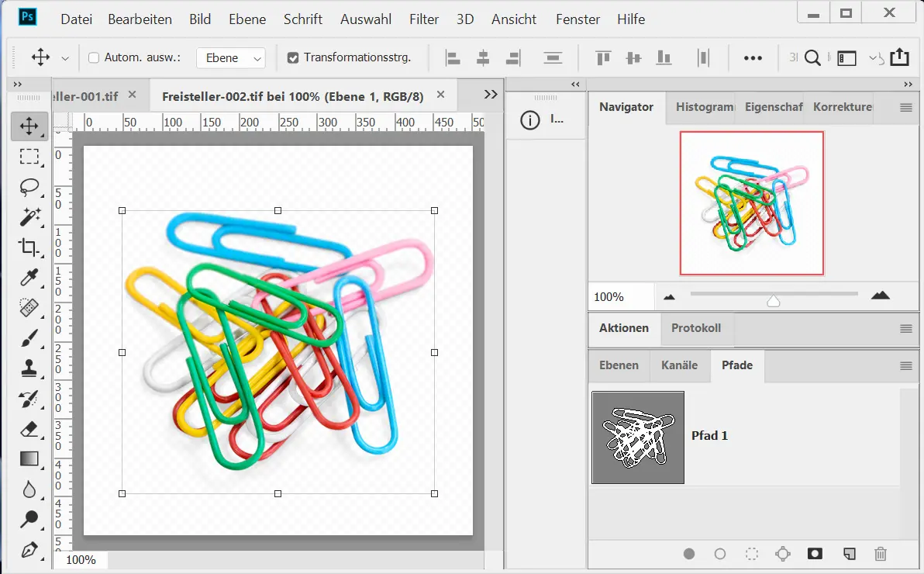Screen dimensions: 924x574
Task: Open the Filter menu
Action: coord(424,19)
